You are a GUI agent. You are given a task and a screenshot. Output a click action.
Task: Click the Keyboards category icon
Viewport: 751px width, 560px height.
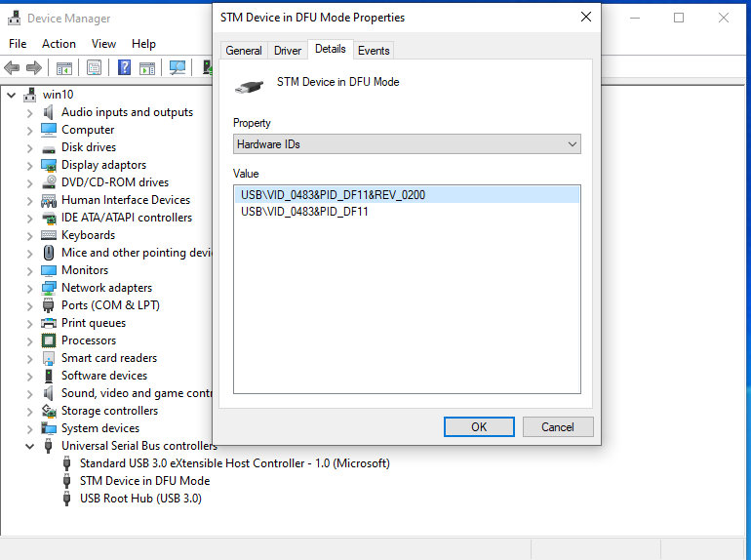[x=49, y=235]
